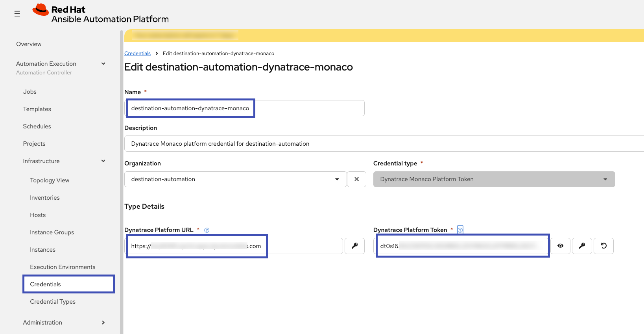
Task: Open help icon next to Dynatrace Platform Token
Action: point(460,230)
